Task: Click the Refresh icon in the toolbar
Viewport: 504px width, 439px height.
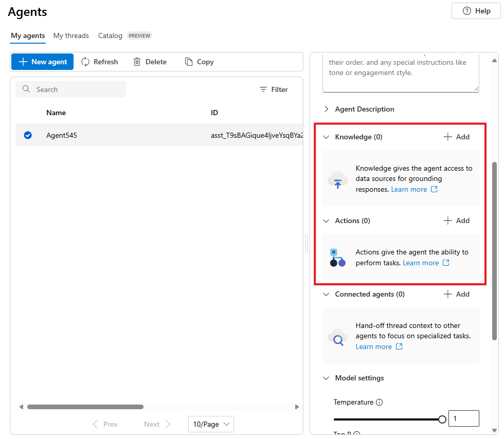Action: [x=85, y=62]
